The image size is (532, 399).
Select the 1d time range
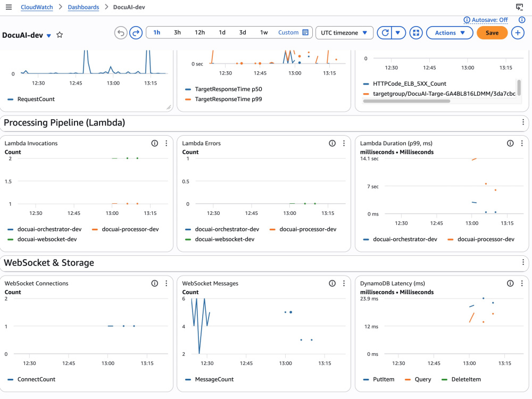pos(222,32)
